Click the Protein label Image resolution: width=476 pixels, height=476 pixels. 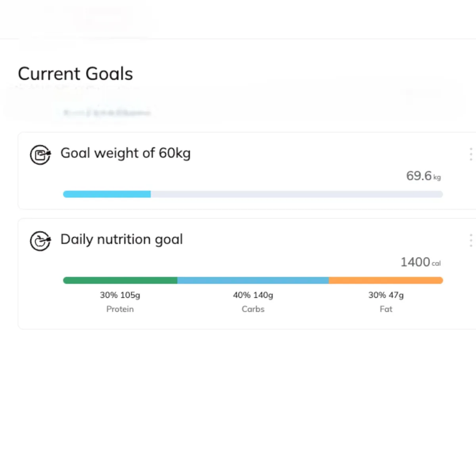click(120, 309)
